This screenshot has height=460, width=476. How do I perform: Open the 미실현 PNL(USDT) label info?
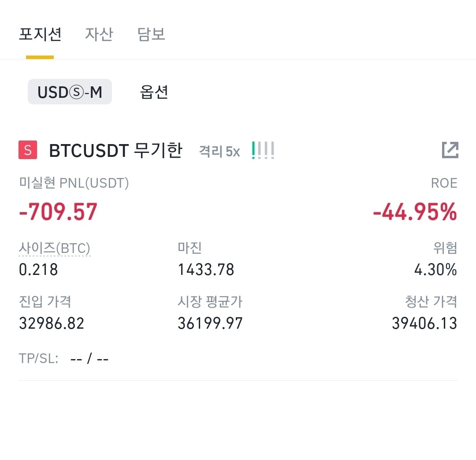click(74, 182)
